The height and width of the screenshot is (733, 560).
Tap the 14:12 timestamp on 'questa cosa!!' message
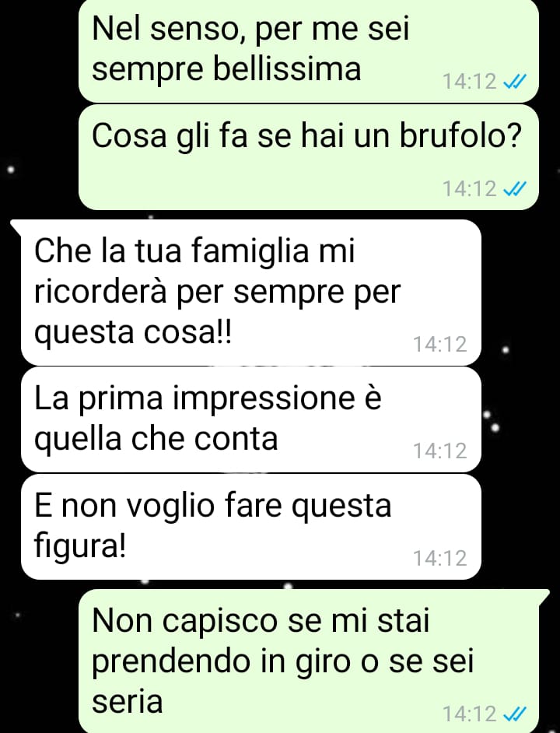tap(440, 345)
